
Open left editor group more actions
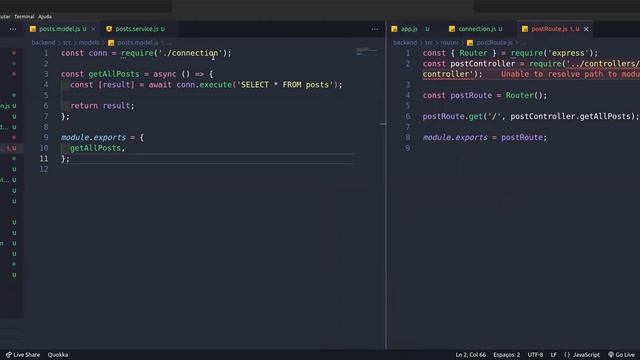(375, 29)
